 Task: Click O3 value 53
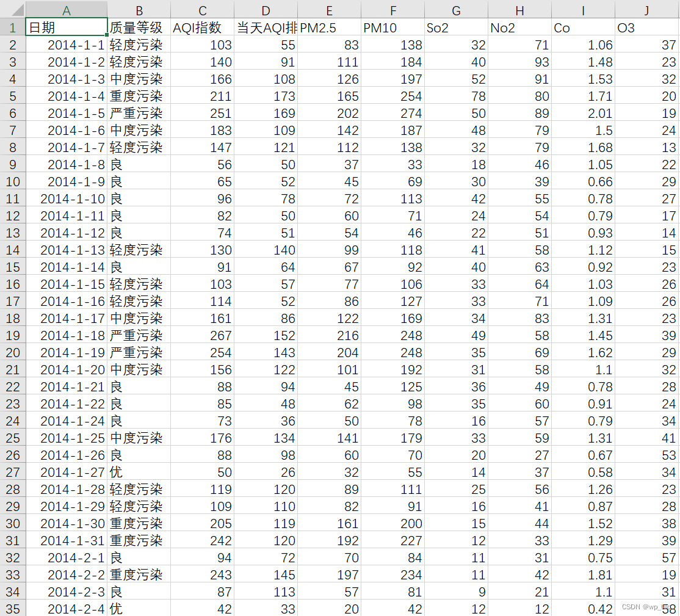coord(647,455)
